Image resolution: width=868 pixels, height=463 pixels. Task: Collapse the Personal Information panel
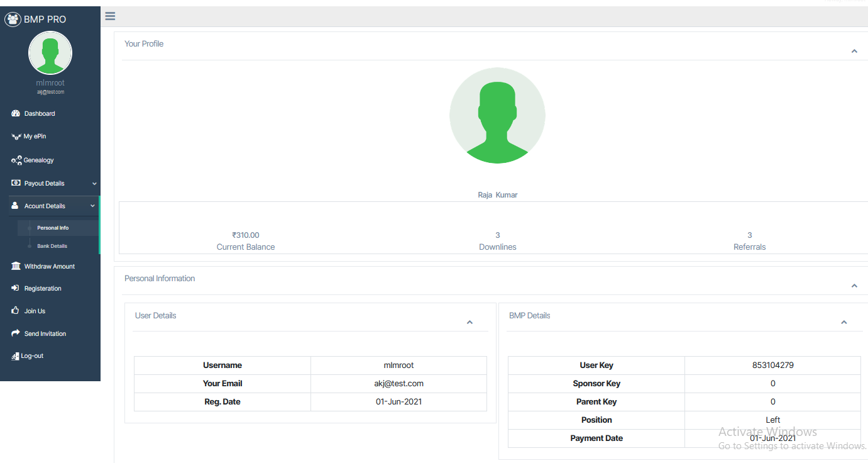854,286
